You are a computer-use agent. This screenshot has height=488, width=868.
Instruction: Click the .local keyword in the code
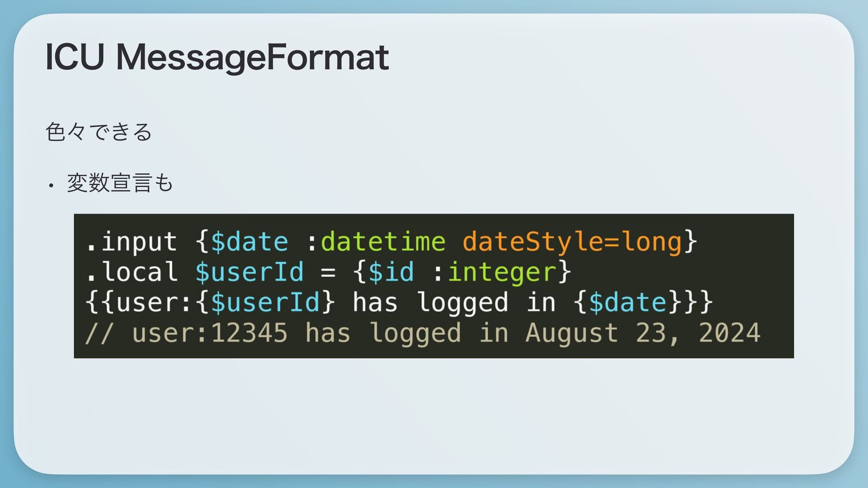tap(131, 272)
